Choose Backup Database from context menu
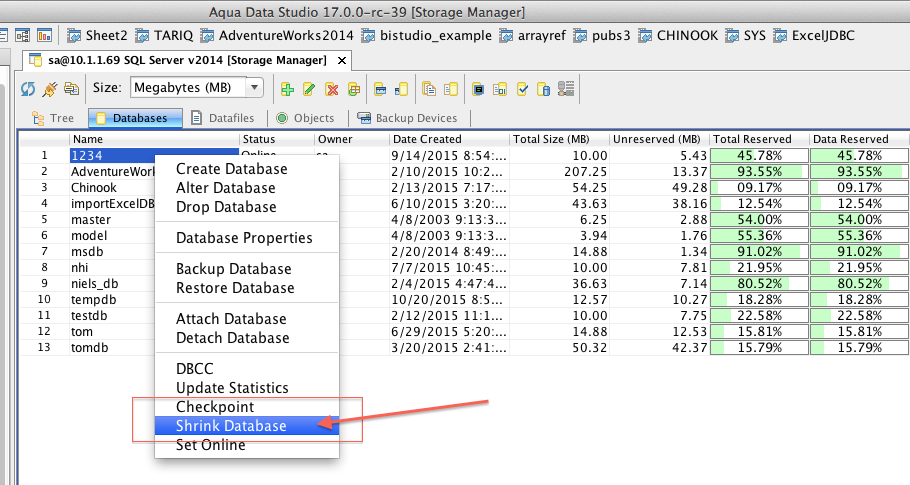The image size is (910, 485). [x=247, y=269]
